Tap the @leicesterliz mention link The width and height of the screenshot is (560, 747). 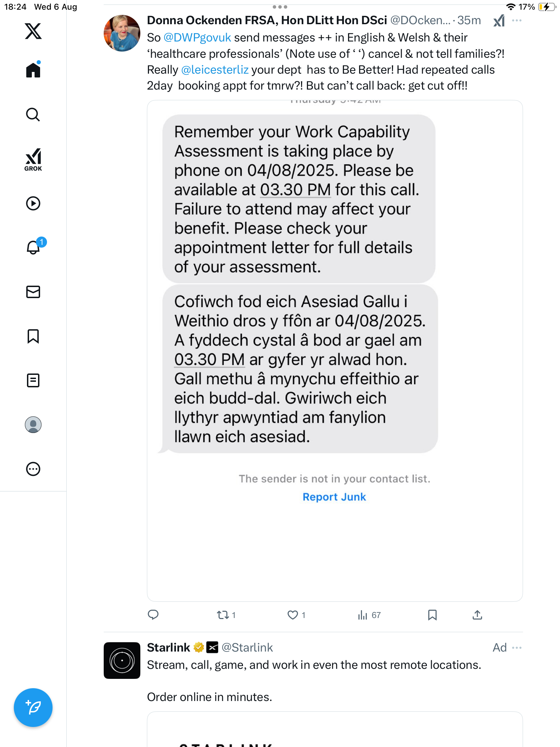click(x=215, y=70)
